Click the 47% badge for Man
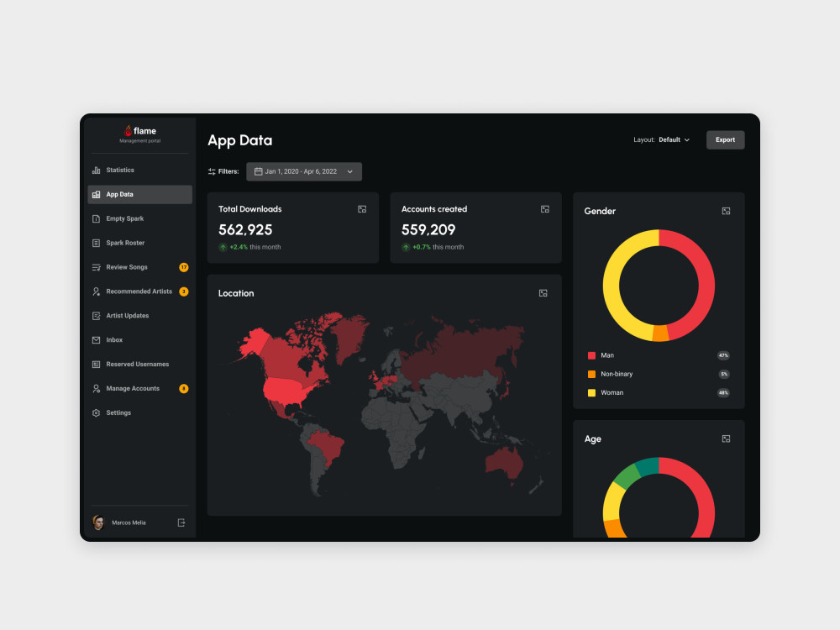This screenshot has height=630, width=840. (x=723, y=355)
